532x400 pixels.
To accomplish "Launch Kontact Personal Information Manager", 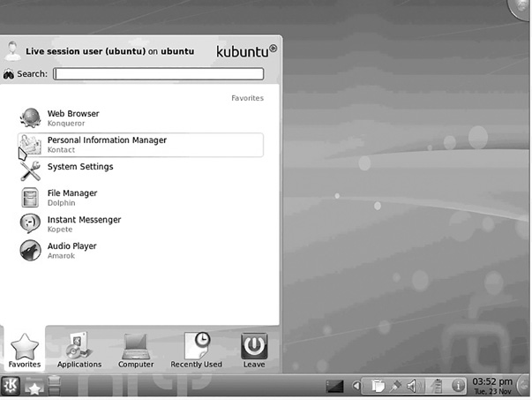I will pos(140,145).
